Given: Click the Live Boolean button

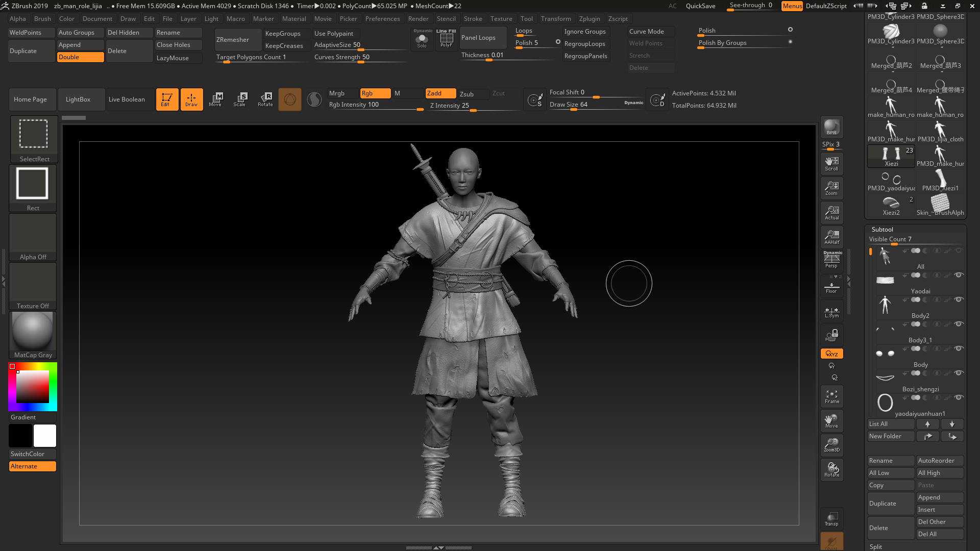Looking at the screenshot, I should pos(131,99).
